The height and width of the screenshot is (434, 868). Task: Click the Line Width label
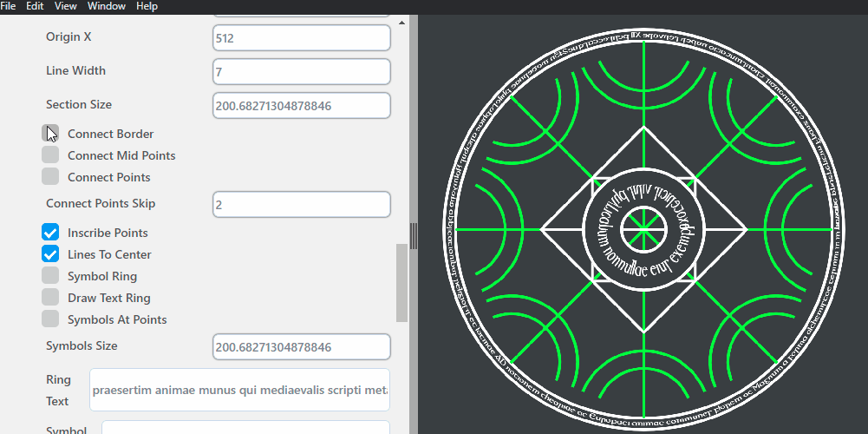tap(75, 71)
